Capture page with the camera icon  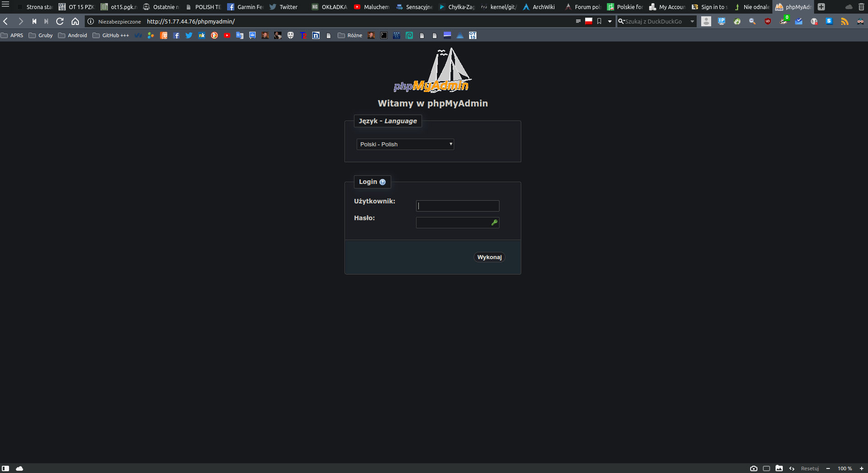(753, 468)
